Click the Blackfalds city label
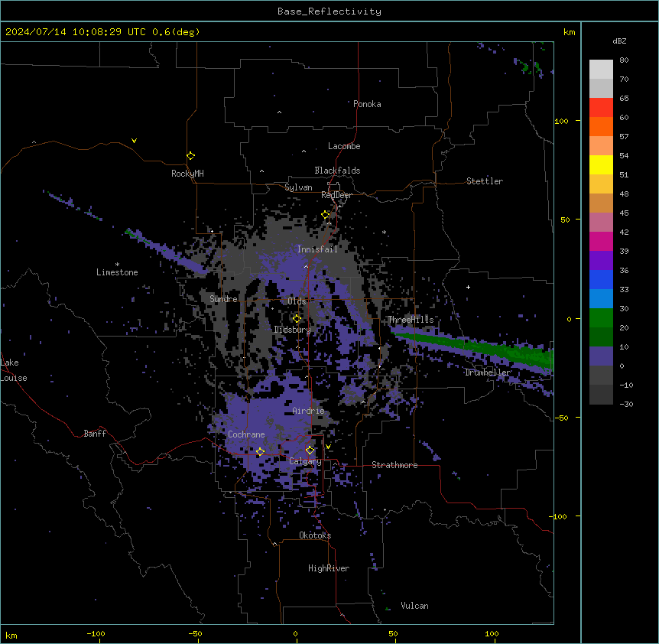Image resolution: width=659 pixels, height=644 pixels. 337,171
